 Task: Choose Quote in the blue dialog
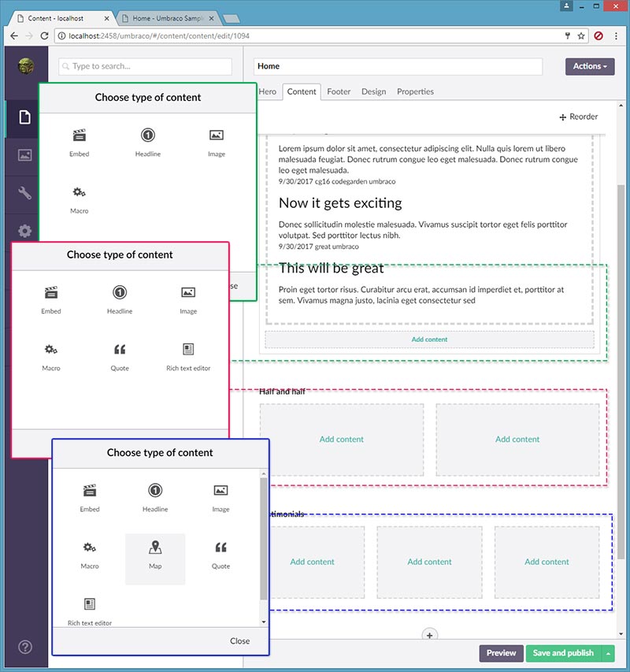[220, 555]
